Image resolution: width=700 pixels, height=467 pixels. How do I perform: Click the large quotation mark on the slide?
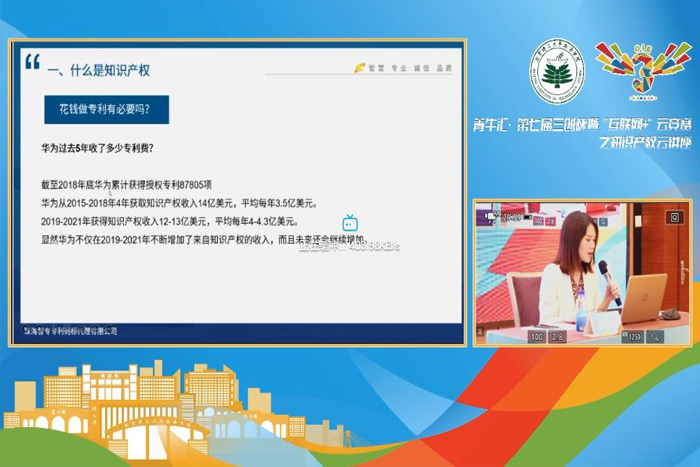click(x=32, y=61)
